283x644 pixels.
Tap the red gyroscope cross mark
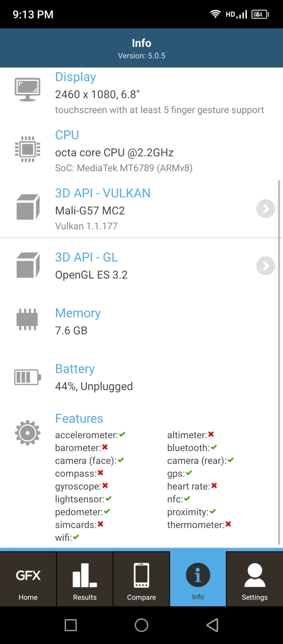pos(105,486)
